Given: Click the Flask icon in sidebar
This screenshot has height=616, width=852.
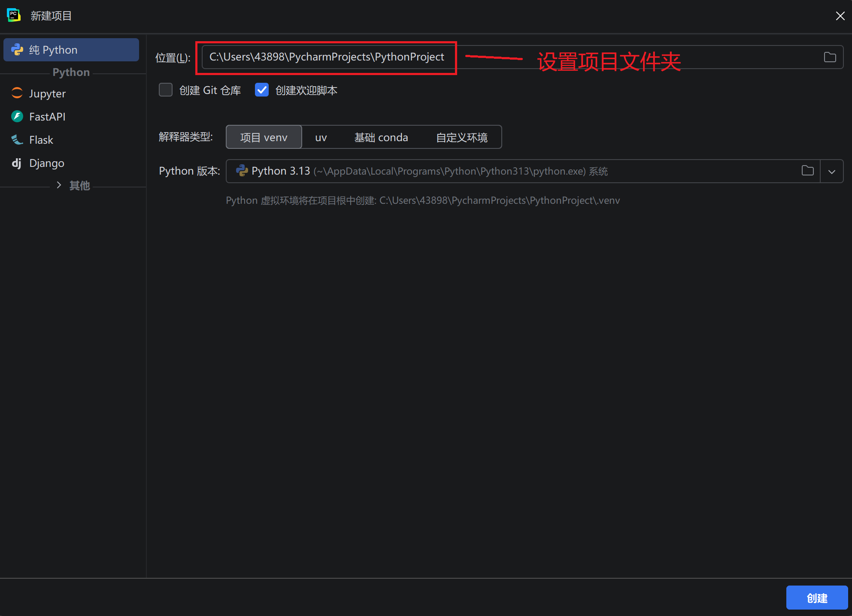Looking at the screenshot, I should click(17, 139).
